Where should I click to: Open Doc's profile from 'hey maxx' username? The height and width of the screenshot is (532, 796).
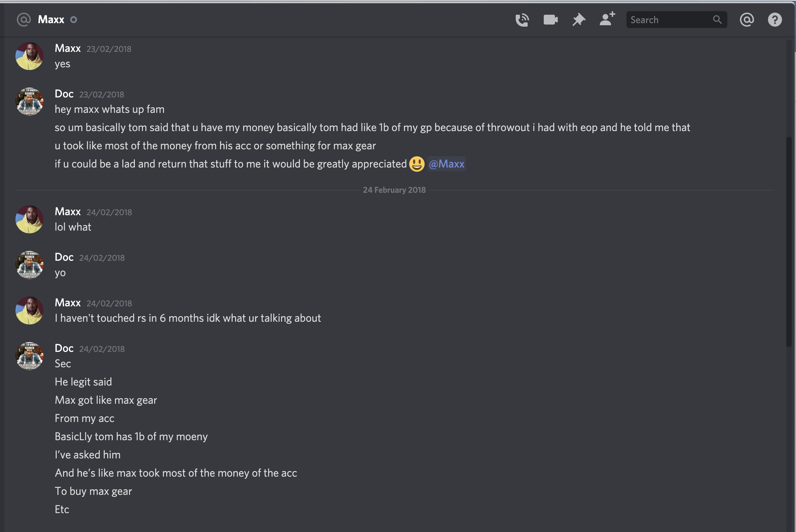[64, 94]
